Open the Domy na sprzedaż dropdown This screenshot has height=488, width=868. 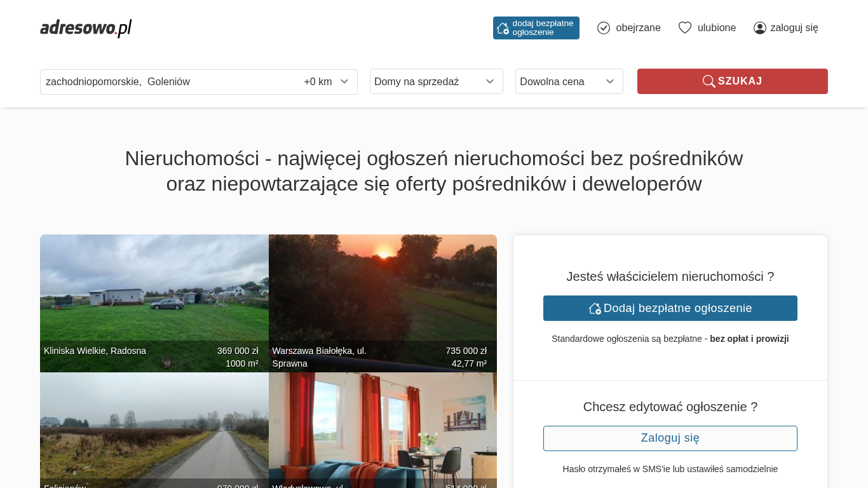pos(436,81)
